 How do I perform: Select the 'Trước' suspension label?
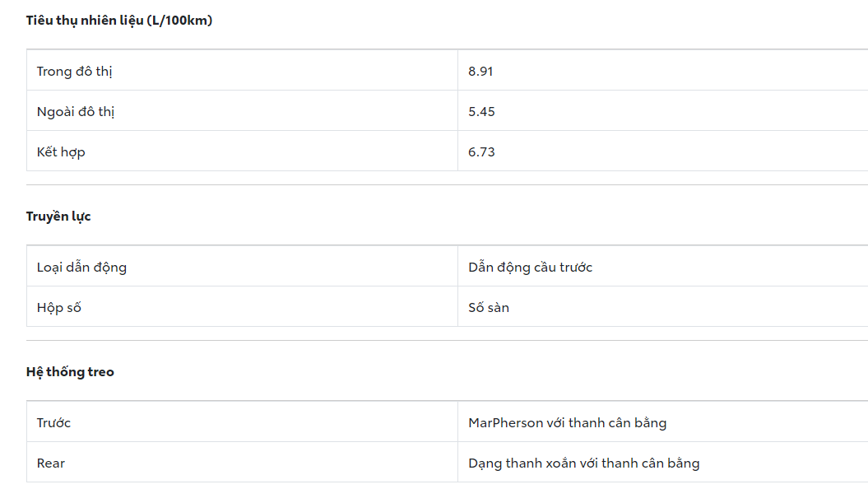pyautogui.click(x=54, y=423)
